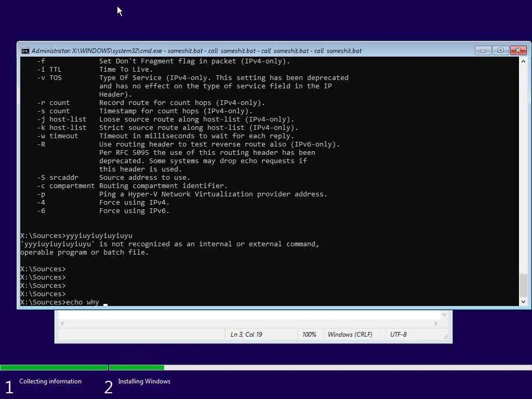The image size is (532, 399).
Task: Click the 'Installing Windows' setup step label
Action: 144,381
